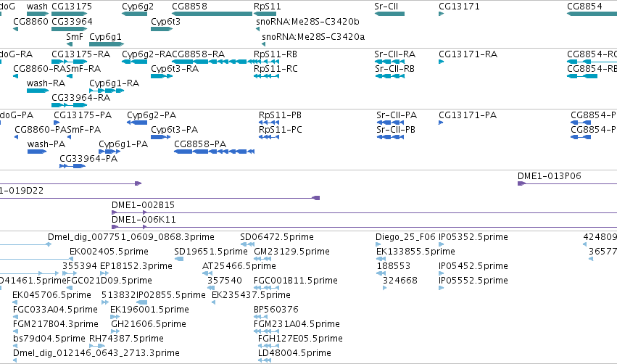This screenshot has width=617, height=364.
Task: Select BAC clone DME1-002B15
Action: [144, 205]
